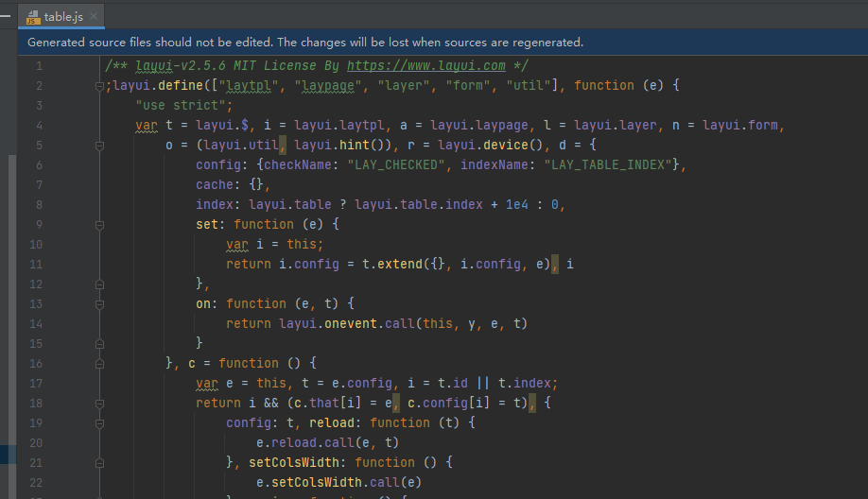Click line number 4 in the gutter
Image resolution: width=868 pixels, height=499 pixels.
pyautogui.click(x=40, y=126)
